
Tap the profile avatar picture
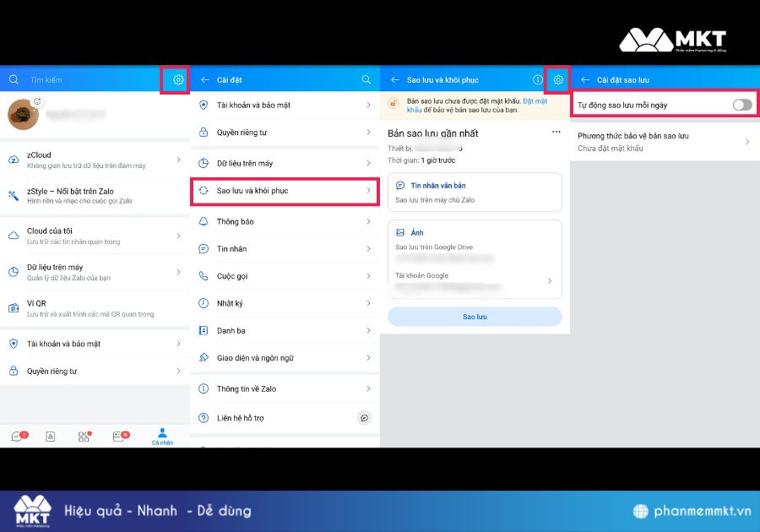[23, 114]
